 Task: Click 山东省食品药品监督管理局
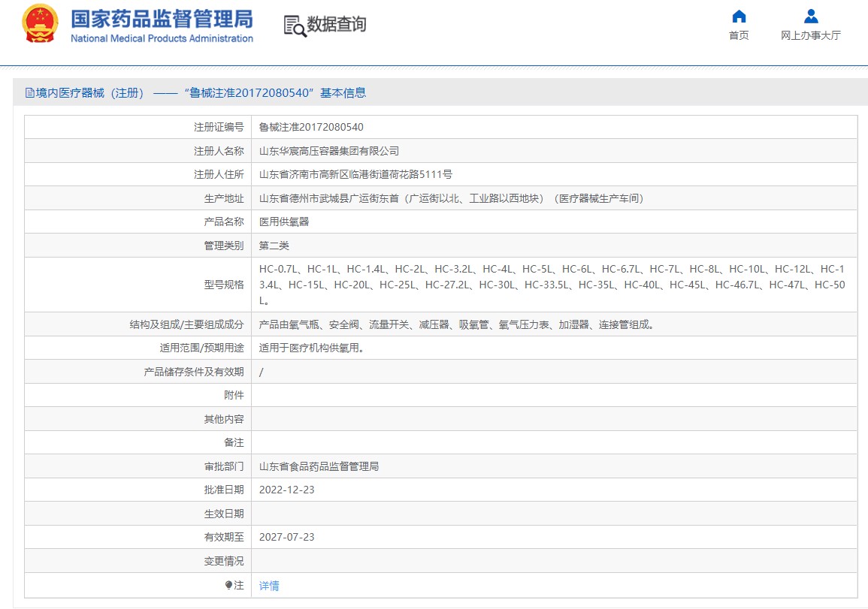[319, 466]
